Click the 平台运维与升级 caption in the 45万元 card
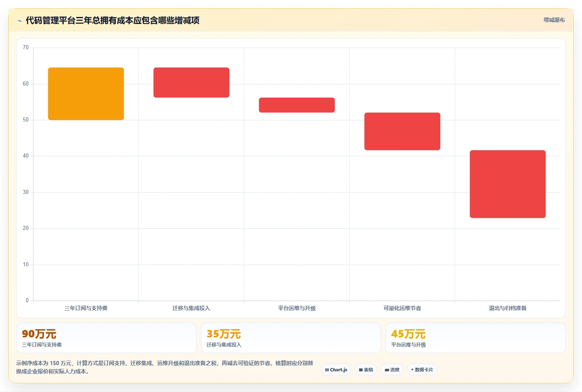This screenshot has width=582, height=392. (x=408, y=345)
